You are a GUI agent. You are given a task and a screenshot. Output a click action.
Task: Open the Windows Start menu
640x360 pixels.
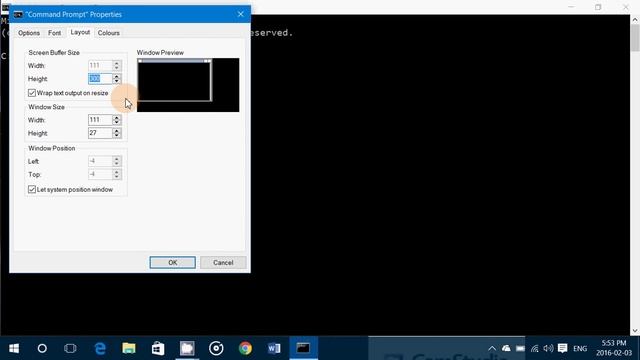pyautogui.click(x=14, y=348)
